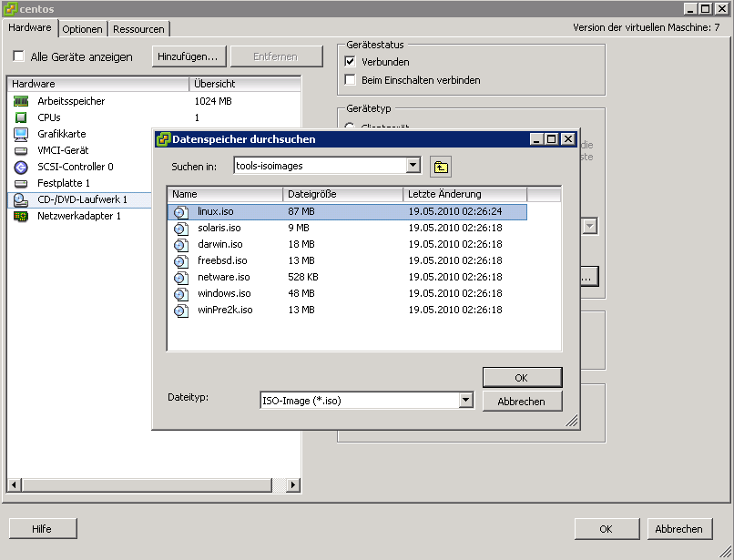Viewport: 734px width, 560px height.
Task: Switch to the Optionen tab
Action: [x=83, y=29]
